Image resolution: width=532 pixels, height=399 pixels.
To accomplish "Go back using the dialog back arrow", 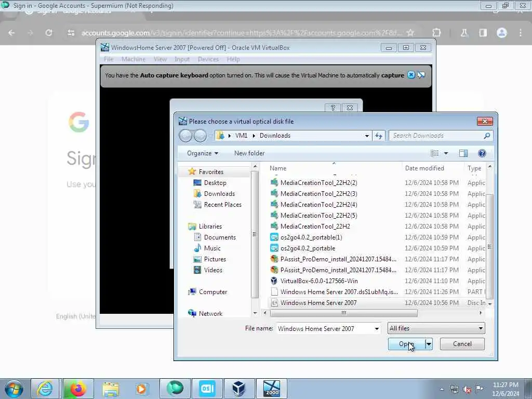I will tap(186, 136).
